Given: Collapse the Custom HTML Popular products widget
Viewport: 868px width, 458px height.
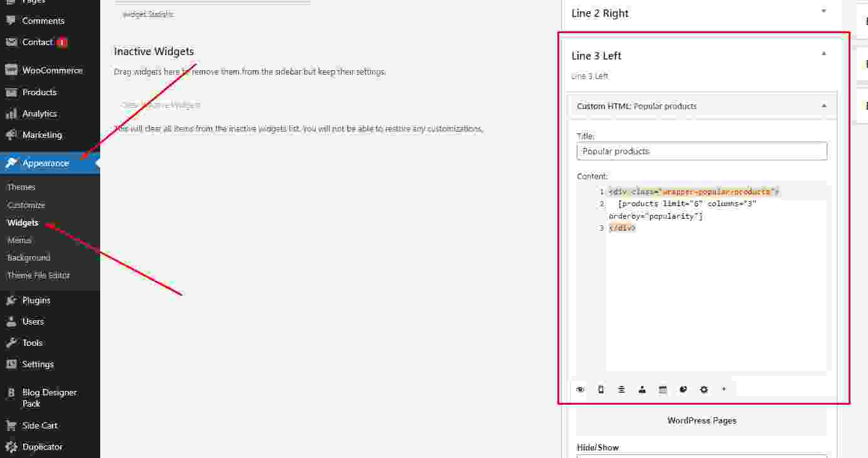Looking at the screenshot, I should (824, 106).
